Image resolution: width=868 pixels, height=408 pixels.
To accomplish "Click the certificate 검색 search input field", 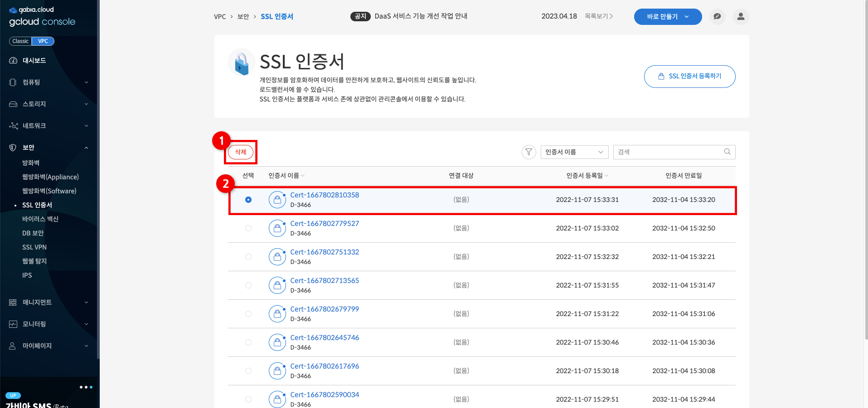I will [x=674, y=152].
